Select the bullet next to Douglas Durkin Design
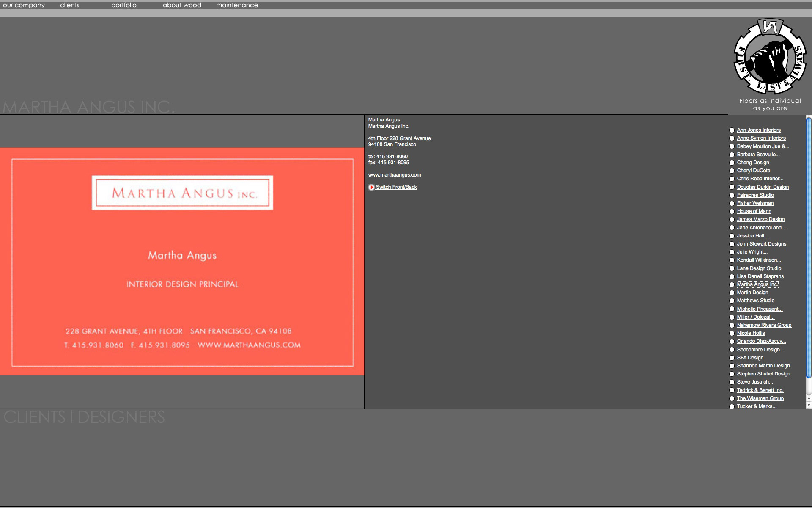The image size is (812, 508). (x=732, y=187)
